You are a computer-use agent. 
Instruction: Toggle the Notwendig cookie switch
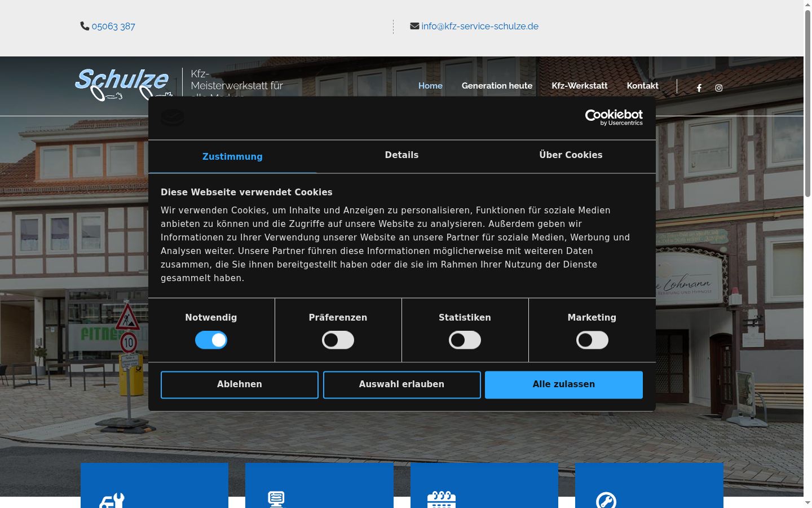tap(211, 340)
